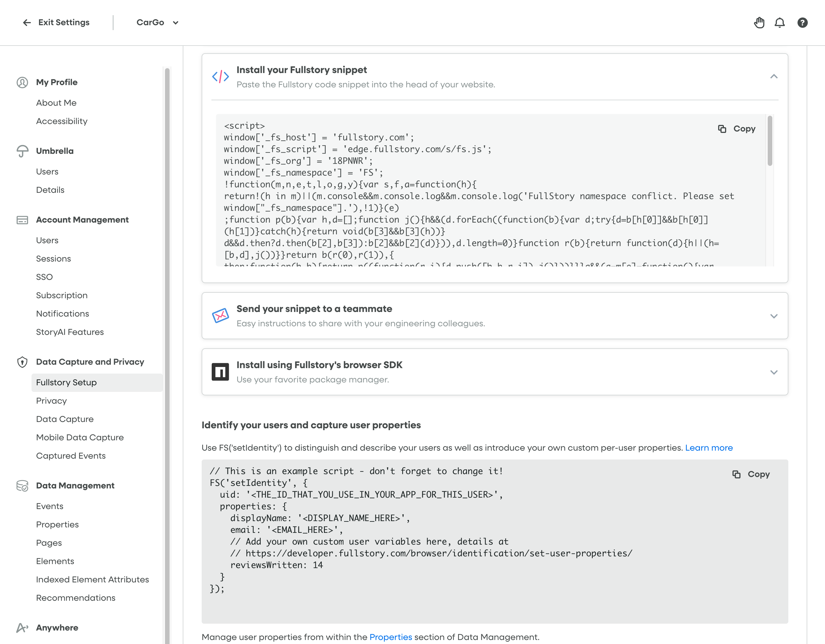Click the Data Capture and Privacy shield icon
Image resolution: width=825 pixels, height=644 pixels.
click(22, 362)
